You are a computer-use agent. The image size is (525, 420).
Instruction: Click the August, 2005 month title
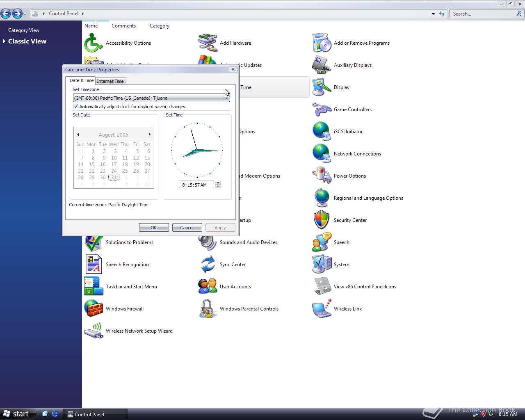tap(114, 135)
